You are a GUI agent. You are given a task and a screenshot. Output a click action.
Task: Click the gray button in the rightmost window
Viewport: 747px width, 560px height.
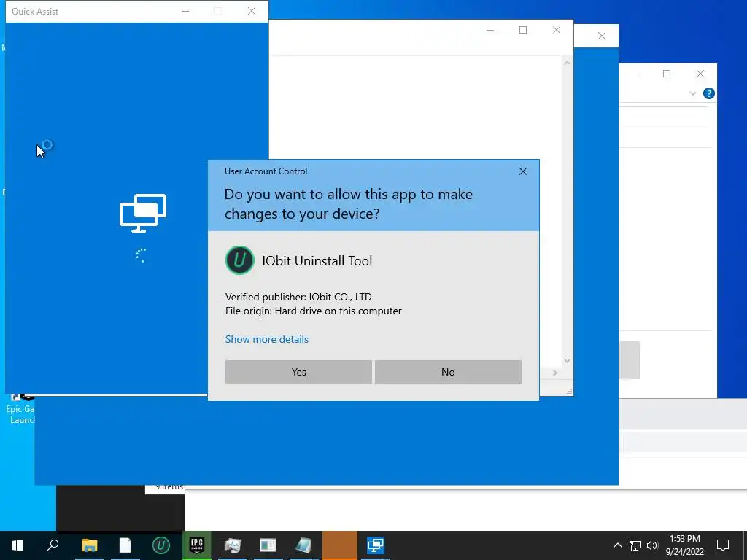coord(629,360)
